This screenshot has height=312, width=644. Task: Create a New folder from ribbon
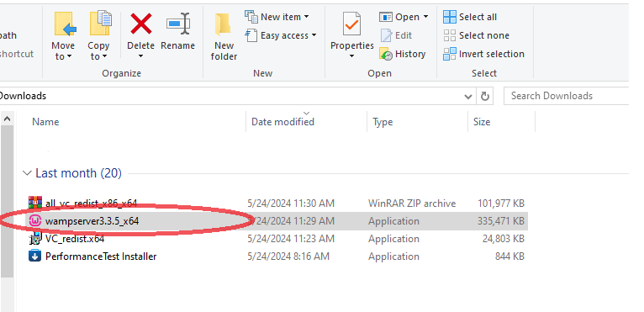[224, 37]
